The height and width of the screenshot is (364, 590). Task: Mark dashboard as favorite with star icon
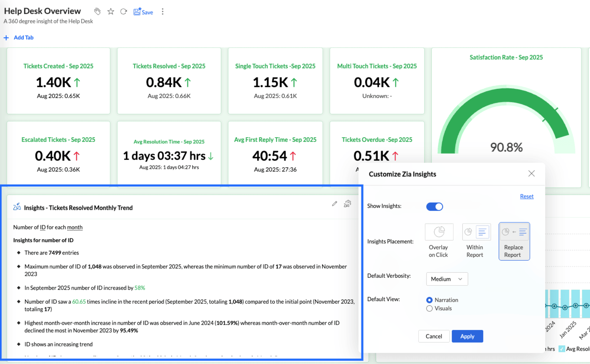click(x=111, y=12)
